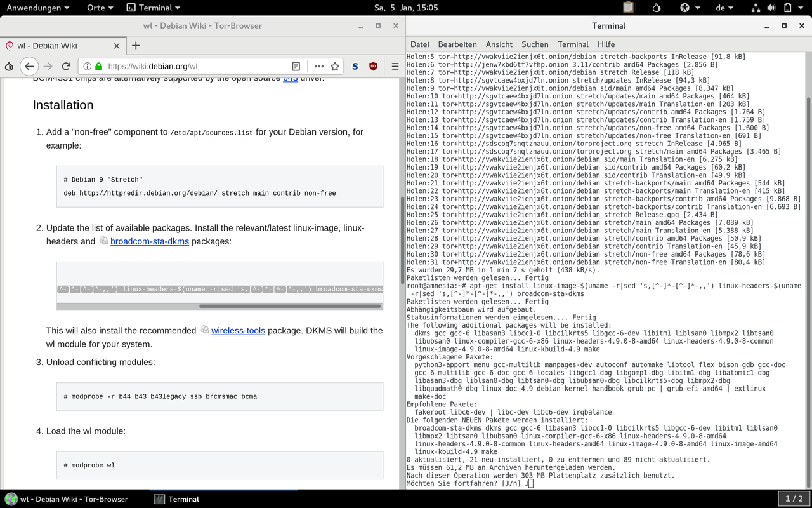Click the '# Debian 9 "Stretch"' comment line
812x508 pixels.
pos(103,180)
